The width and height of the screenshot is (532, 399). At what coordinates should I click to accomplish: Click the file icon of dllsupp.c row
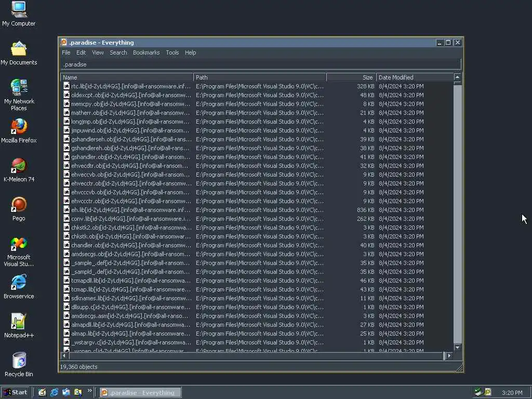pos(66,307)
